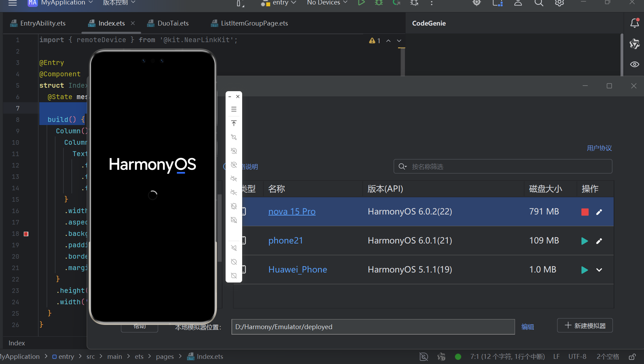
Task: Start debugging with the bug icon
Action: click(x=378, y=3)
